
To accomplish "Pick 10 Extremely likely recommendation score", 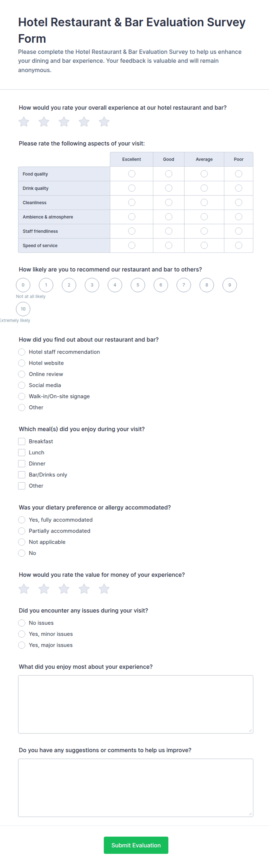I will click(x=23, y=309).
